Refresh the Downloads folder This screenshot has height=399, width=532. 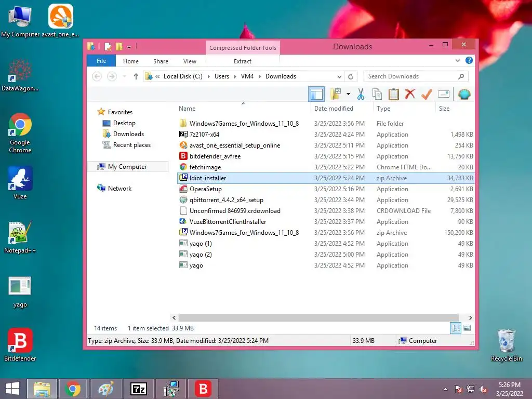pos(351,76)
